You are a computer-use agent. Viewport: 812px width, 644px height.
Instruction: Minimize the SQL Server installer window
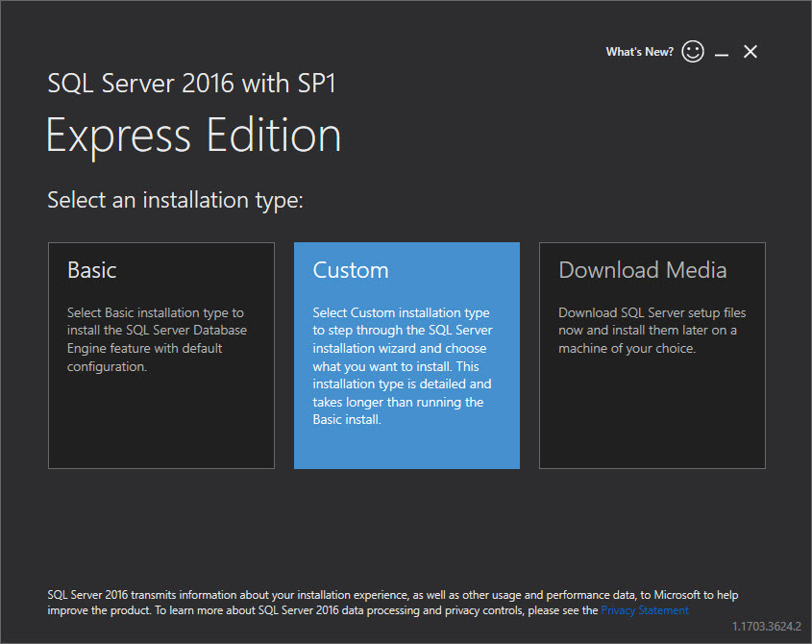click(722, 54)
